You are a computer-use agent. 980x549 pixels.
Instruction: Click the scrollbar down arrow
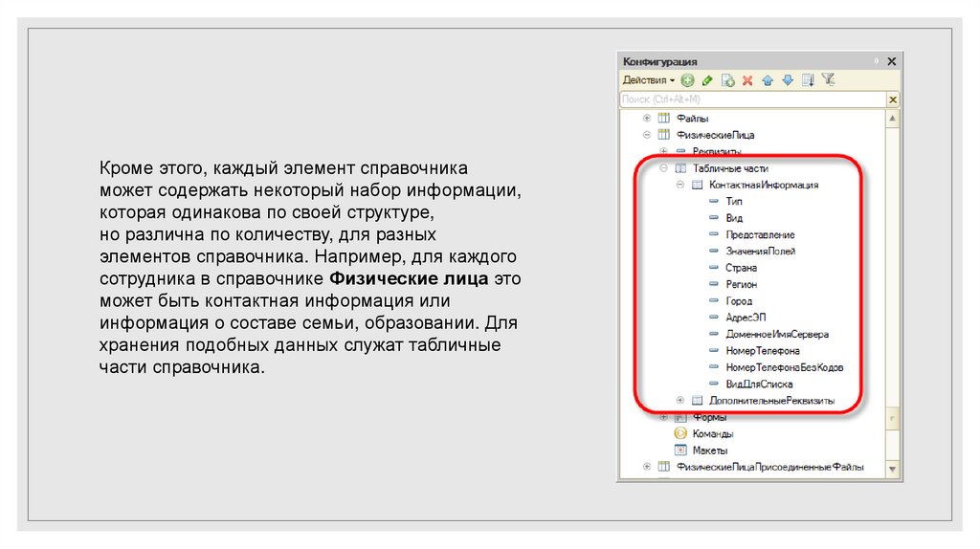[x=893, y=469]
